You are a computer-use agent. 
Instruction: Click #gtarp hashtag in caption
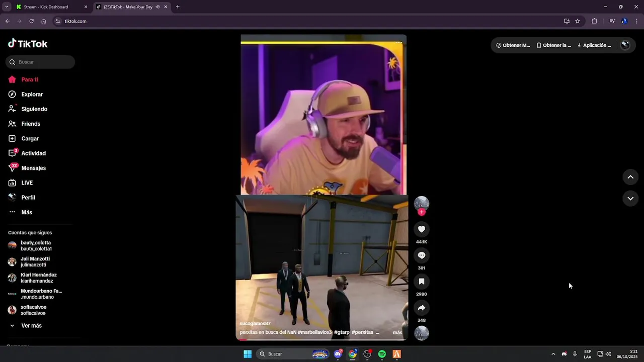342,332
